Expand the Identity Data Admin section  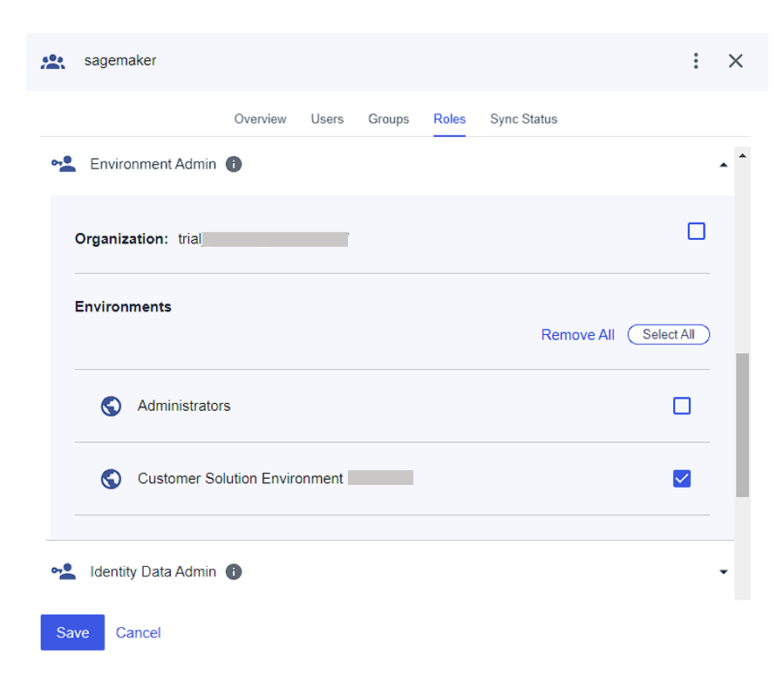click(723, 571)
